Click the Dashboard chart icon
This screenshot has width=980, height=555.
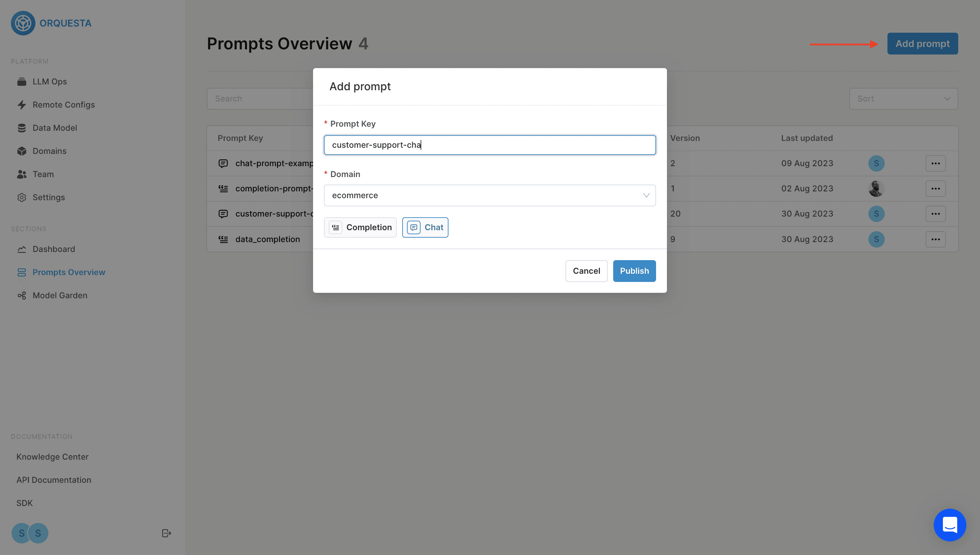click(22, 249)
